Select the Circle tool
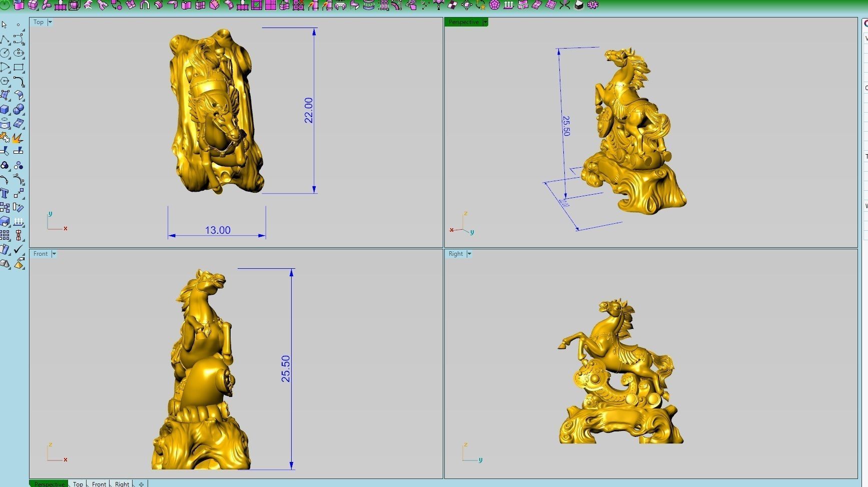Viewport: 868px width, 487px height. tap(5, 53)
